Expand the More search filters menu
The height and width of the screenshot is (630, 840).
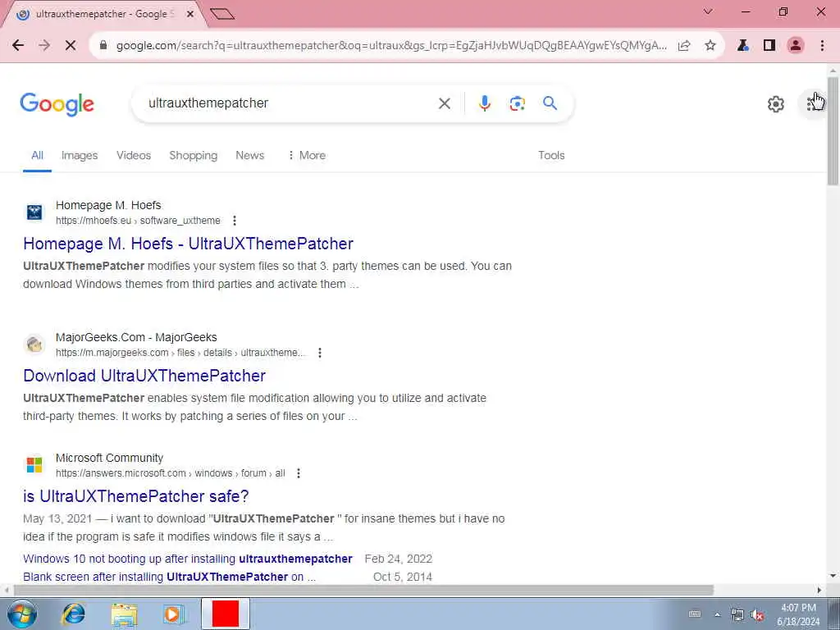(307, 155)
